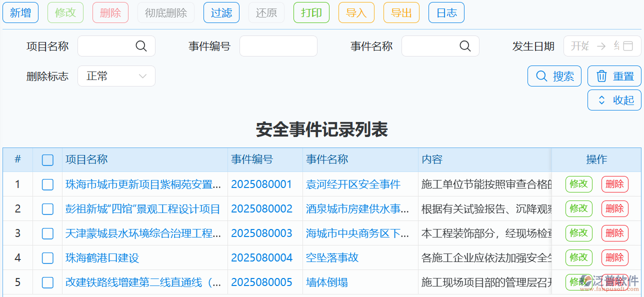Open event number link 2025080004
644x297 pixels.
[x=261, y=257]
